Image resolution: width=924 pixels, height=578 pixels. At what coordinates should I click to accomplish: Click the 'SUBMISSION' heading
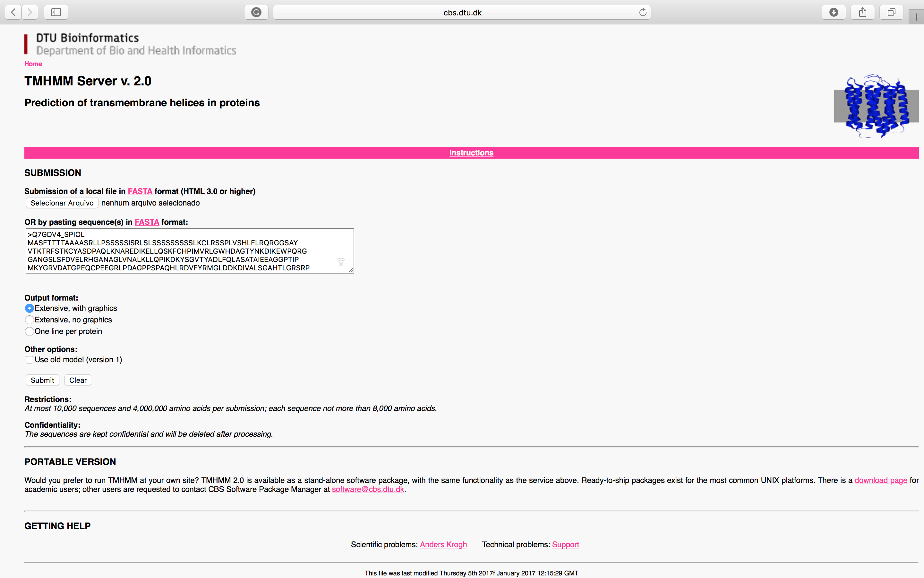click(53, 173)
